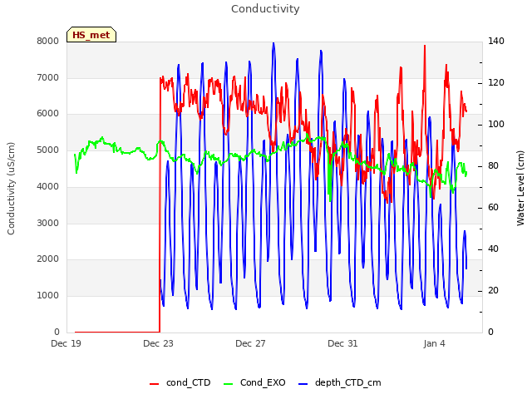Image resolution: width=532 pixels, height=399 pixels.
Task: Click the 5000 left-axis tick label
Action: pyautogui.click(x=48, y=150)
